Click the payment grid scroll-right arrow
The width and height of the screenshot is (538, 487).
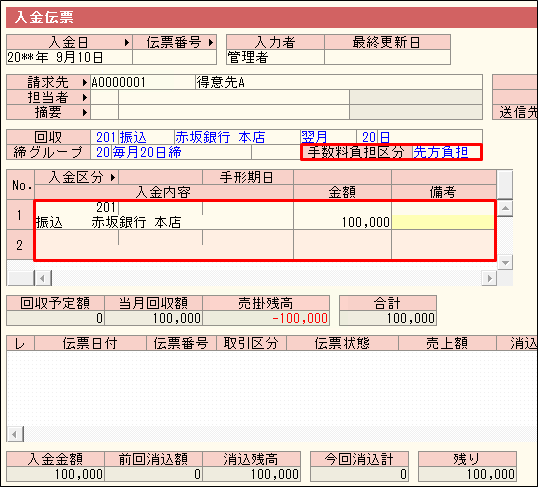pyautogui.click(x=489, y=278)
